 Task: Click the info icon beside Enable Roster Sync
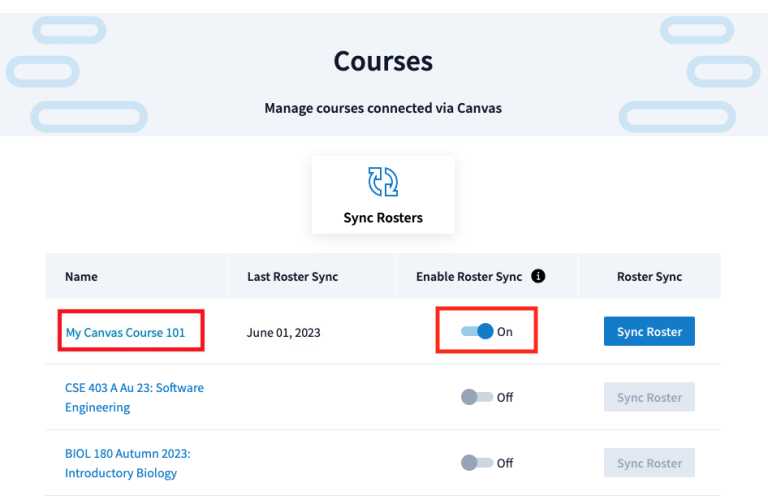(538, 276)
